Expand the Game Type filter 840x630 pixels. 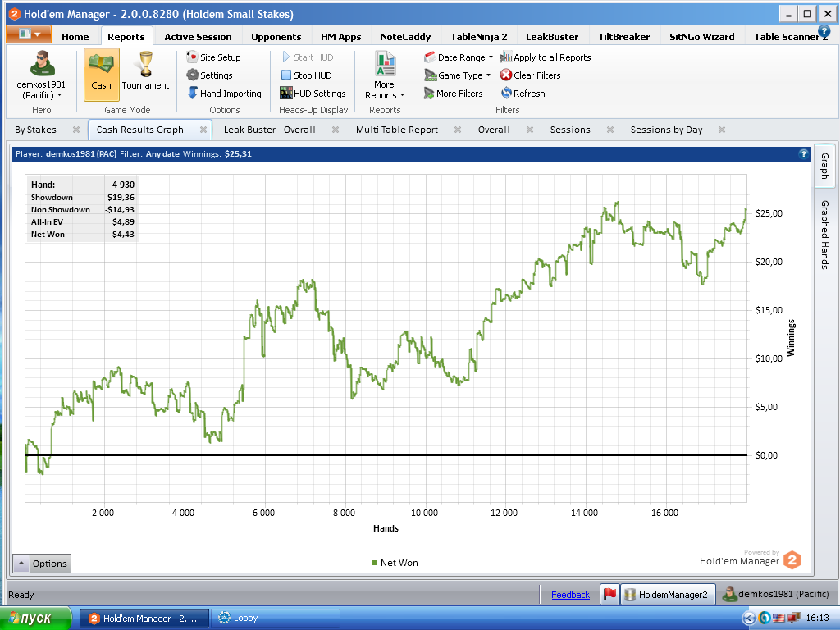457,75
